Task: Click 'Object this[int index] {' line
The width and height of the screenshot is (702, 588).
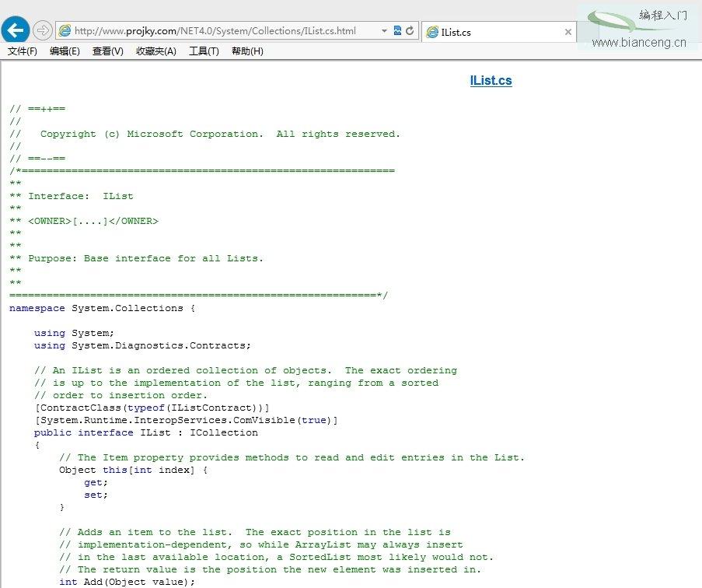Action: coord(134,471)
